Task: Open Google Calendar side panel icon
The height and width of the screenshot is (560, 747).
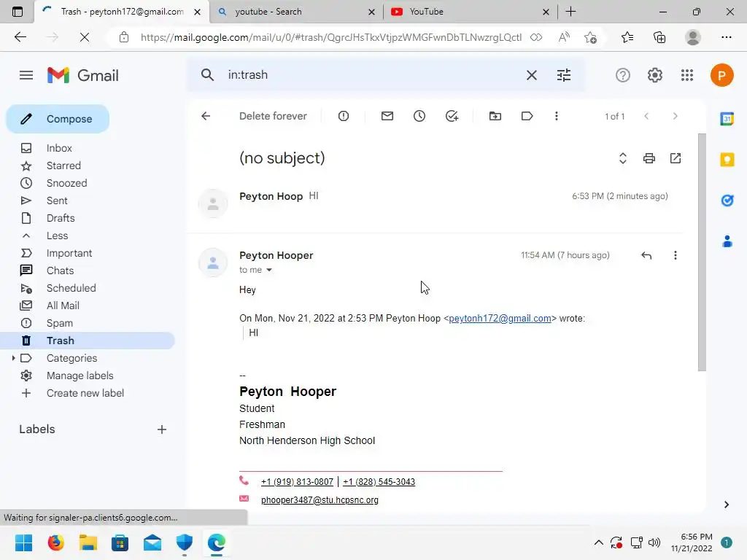Action: [x=727, y=119]
